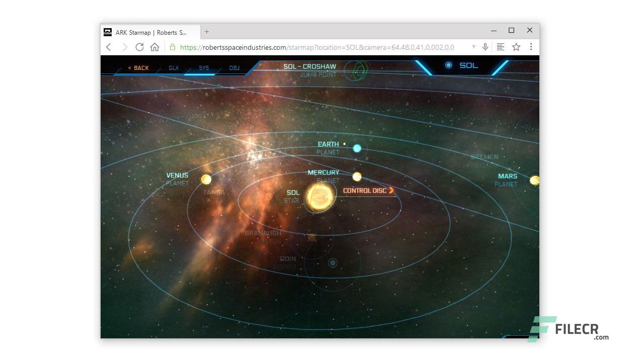This screenshot has width=644, height=362.
Task: Select the Branaugh system marker
Action: coord(311,237)
